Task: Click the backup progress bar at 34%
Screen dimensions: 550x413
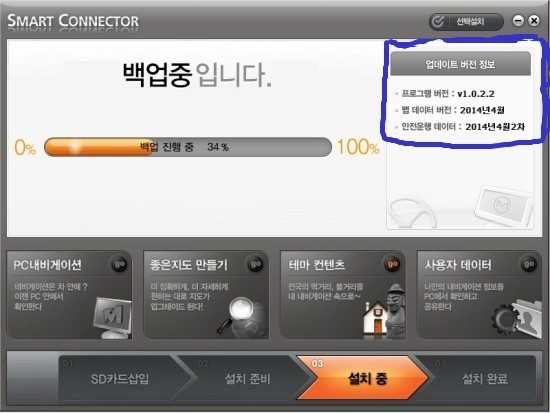Action: [x=188, y=147]
